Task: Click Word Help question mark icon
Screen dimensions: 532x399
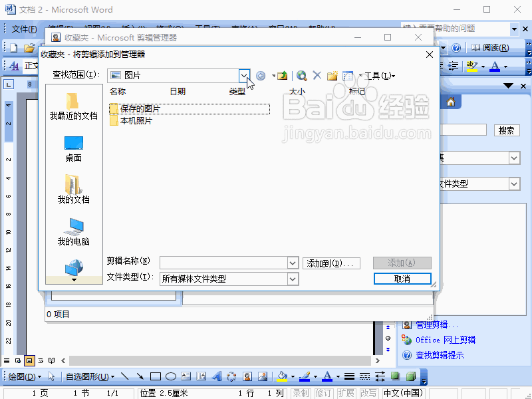Action: tap(456, 48)
